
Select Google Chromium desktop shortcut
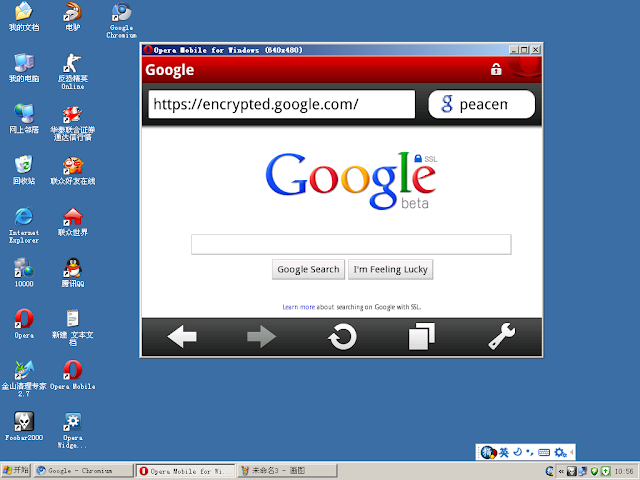pyautogui.click(x=121, y=20)
